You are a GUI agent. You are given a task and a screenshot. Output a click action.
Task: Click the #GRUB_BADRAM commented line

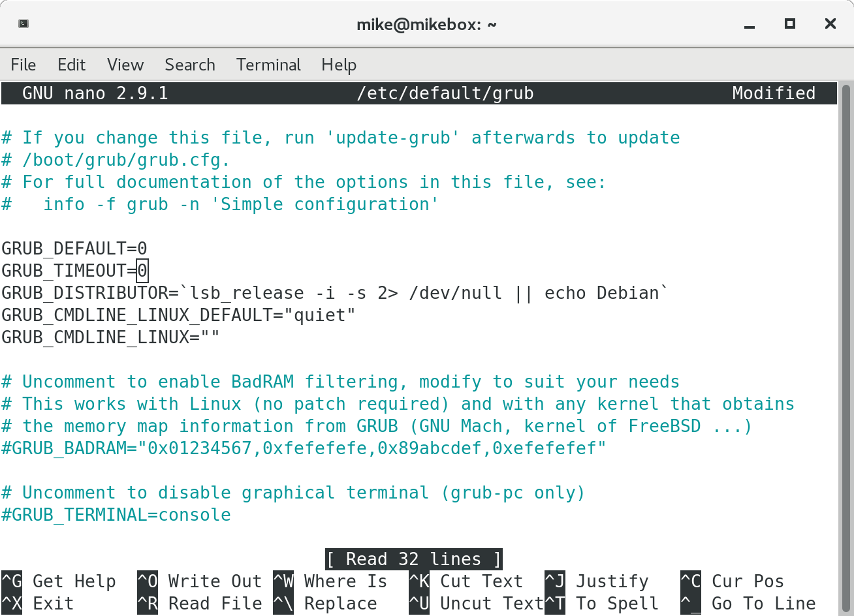303,448
